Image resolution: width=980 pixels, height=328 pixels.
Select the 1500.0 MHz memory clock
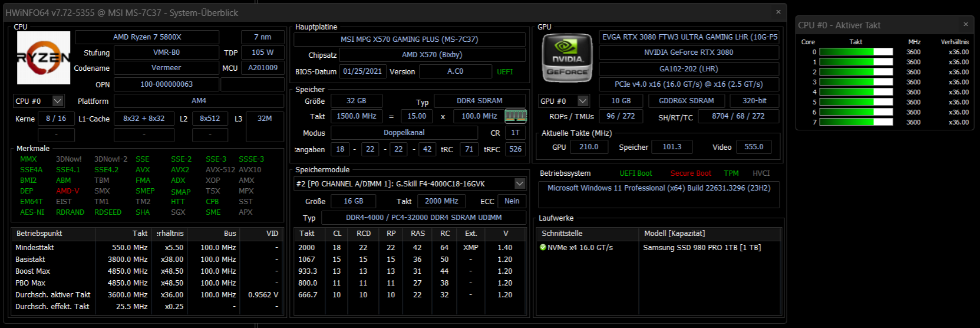point(357,116)
